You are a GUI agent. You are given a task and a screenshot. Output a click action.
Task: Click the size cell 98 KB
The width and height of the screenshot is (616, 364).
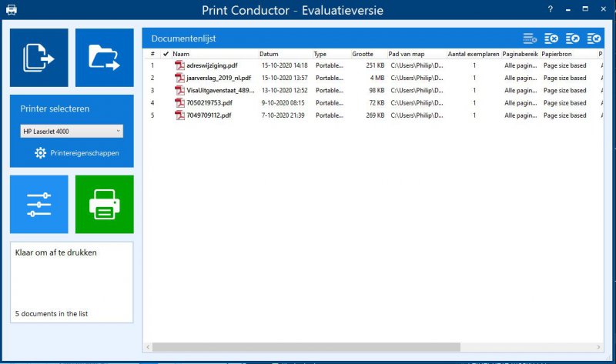(377, 90)
